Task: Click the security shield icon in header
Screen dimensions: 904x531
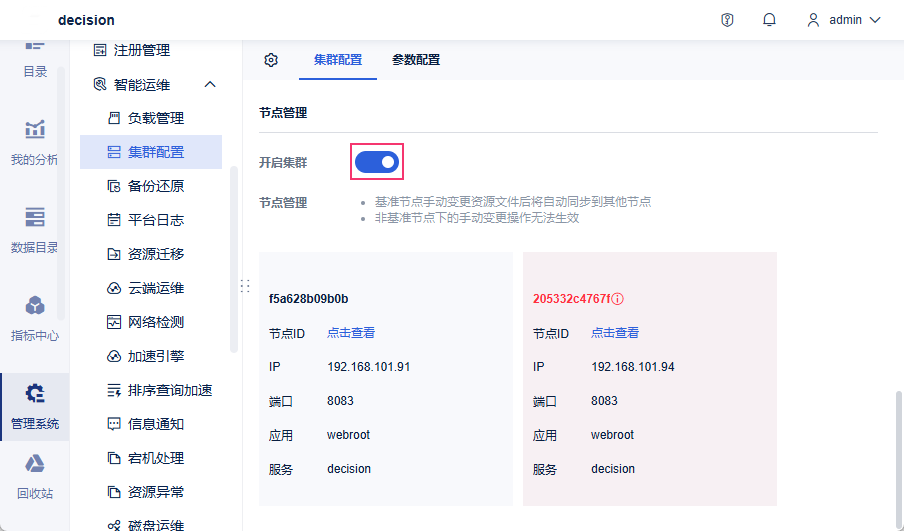Action: (727, 20)
